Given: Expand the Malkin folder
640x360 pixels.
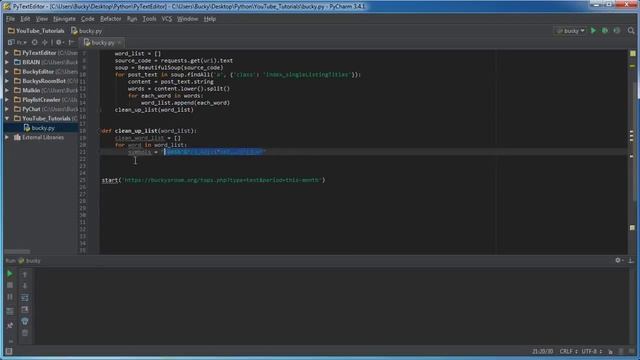Looking at the screenshot, I should point(7,90).
